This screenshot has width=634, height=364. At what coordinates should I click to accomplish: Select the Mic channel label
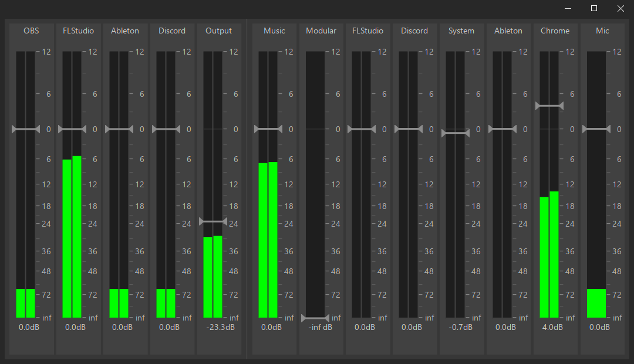click(602, 31)
